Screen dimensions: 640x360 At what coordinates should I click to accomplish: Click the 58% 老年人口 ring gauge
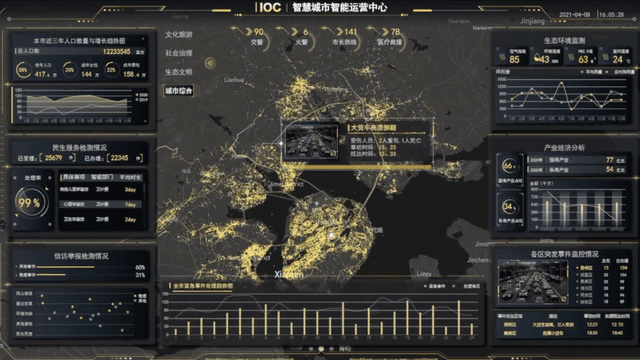24,70
